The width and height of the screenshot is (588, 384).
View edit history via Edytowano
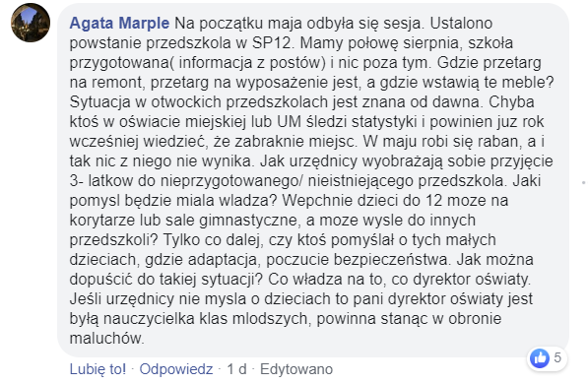coord(296,369)
